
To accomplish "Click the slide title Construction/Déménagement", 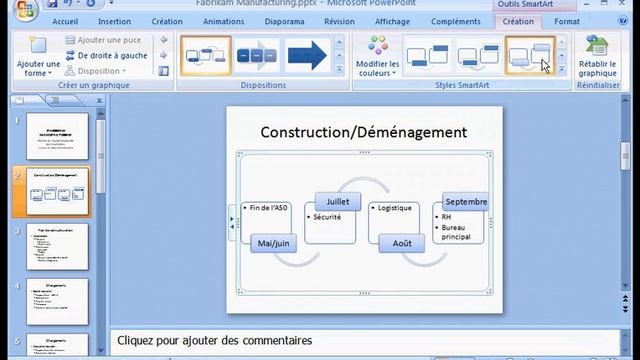I will [x=364, y=132].
